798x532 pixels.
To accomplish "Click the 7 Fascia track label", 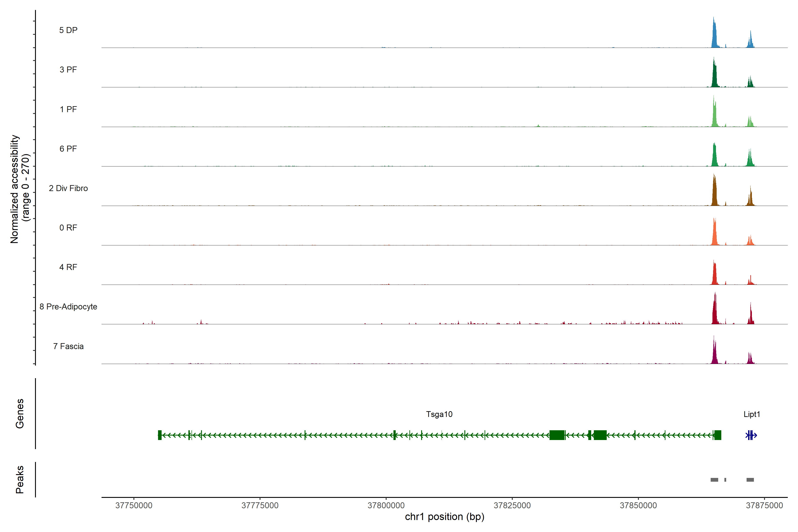I will tap(68, 346).
